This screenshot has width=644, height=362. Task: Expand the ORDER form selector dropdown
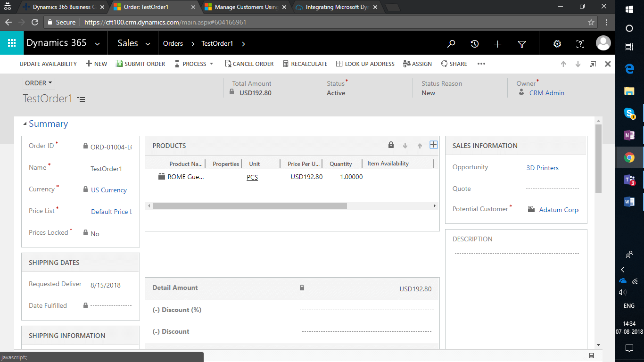39,83
